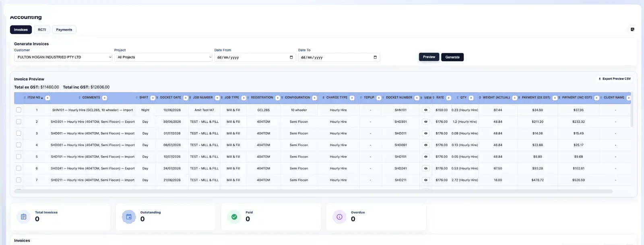Click the Amit Test M7 job number cell

pyautogui.click(x=204, y=110)
